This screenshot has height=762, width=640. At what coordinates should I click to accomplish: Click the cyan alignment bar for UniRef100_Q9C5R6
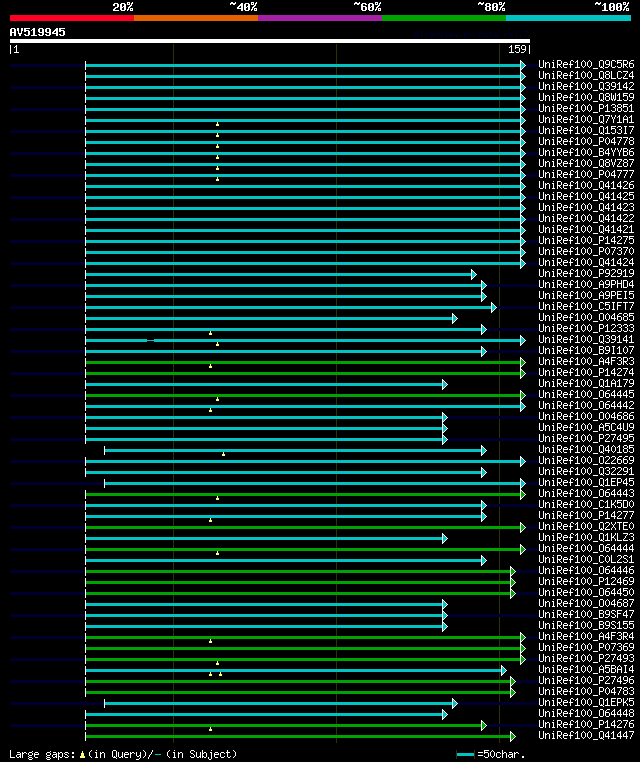[303, 65]
